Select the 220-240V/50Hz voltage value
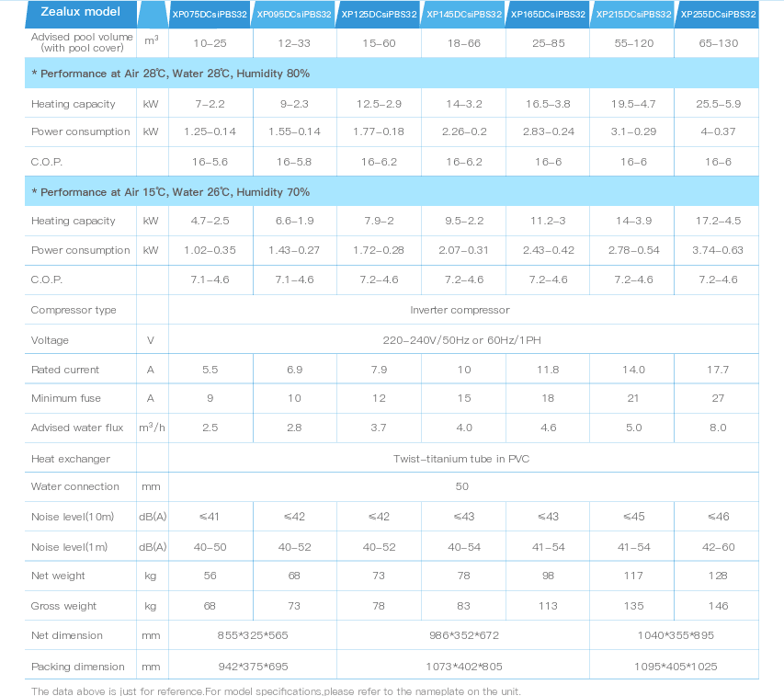The height and width of the screenshot is (696, 784). coord(461,340)
